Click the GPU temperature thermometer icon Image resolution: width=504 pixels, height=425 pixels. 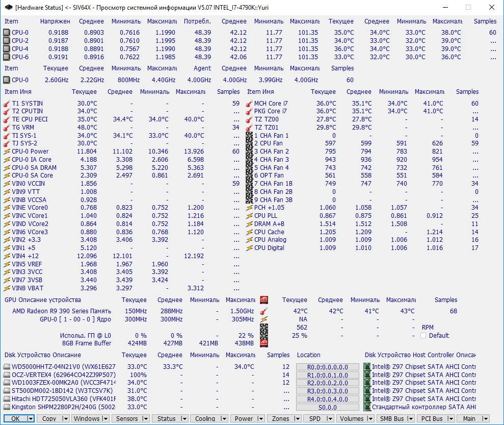click(x=264, y=311)
